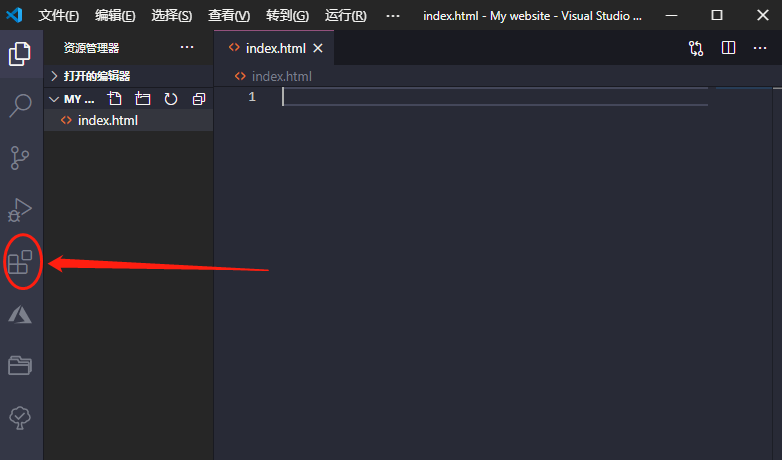The height and width of the screenshot is (460, 782).
Task: Split the editor to the right
Action: click(728, 48)
